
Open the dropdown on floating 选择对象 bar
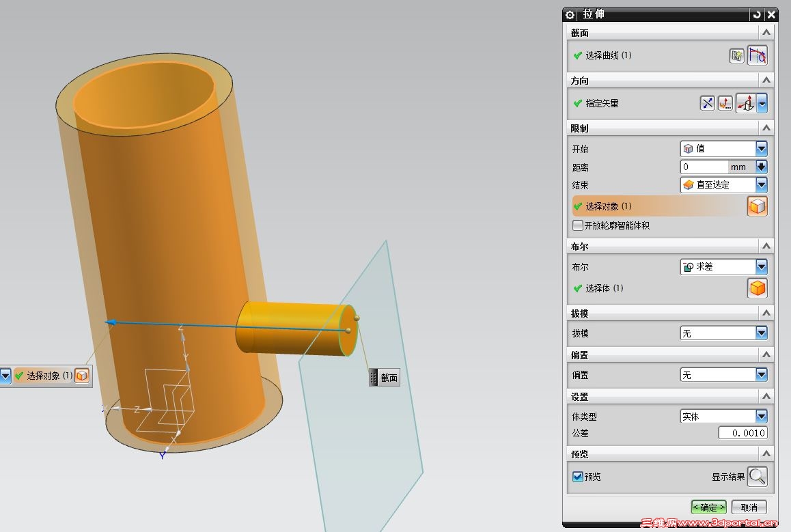pyautogui.click(x=5, y=376)
